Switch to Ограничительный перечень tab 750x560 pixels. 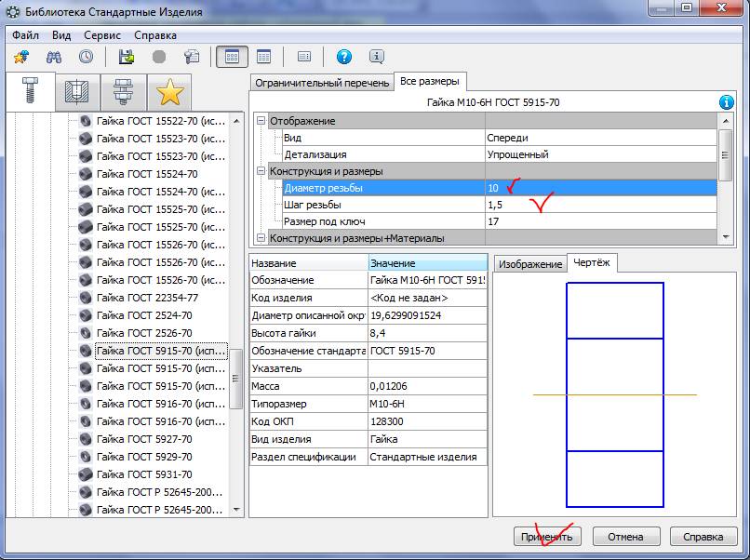coord(321,83)
